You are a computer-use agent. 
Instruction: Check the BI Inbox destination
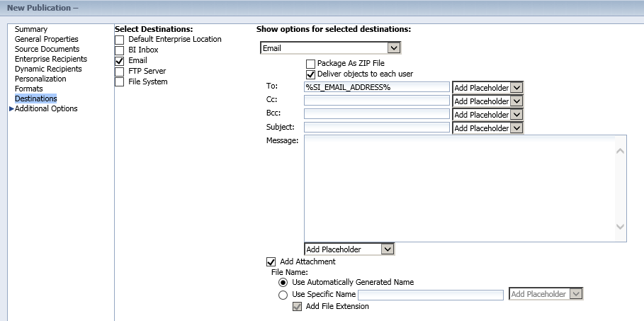point(119,50)
